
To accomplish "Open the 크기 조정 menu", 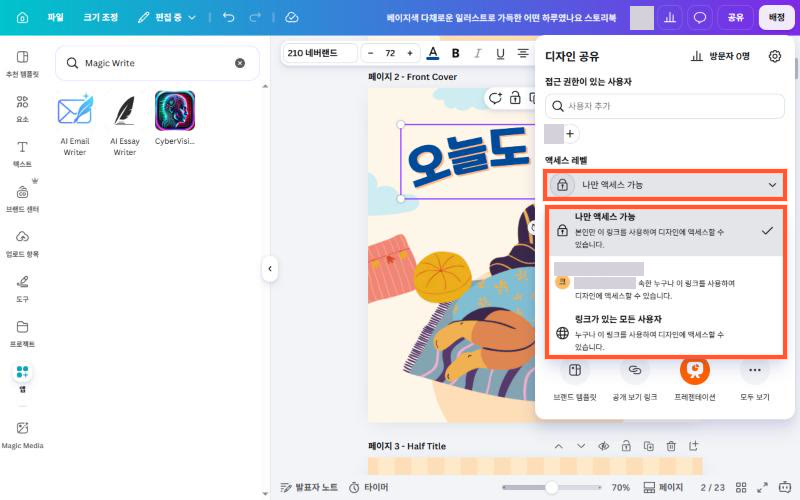I will 101,17.
